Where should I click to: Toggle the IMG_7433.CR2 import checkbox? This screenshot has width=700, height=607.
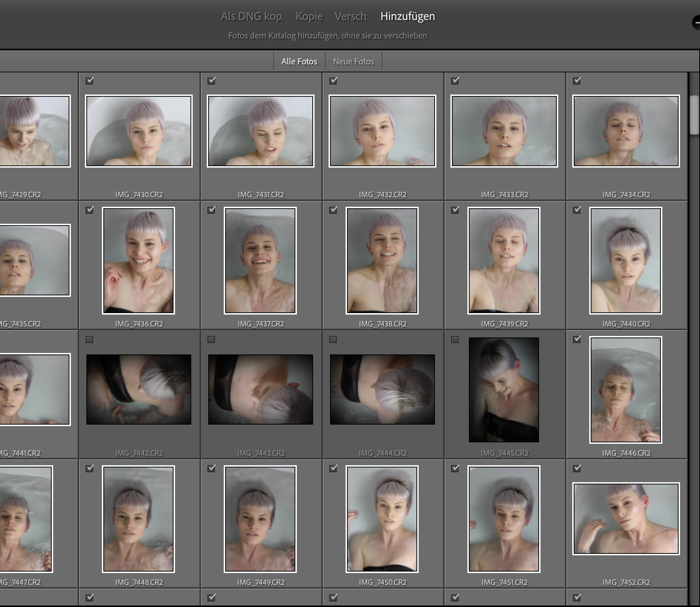455,80
